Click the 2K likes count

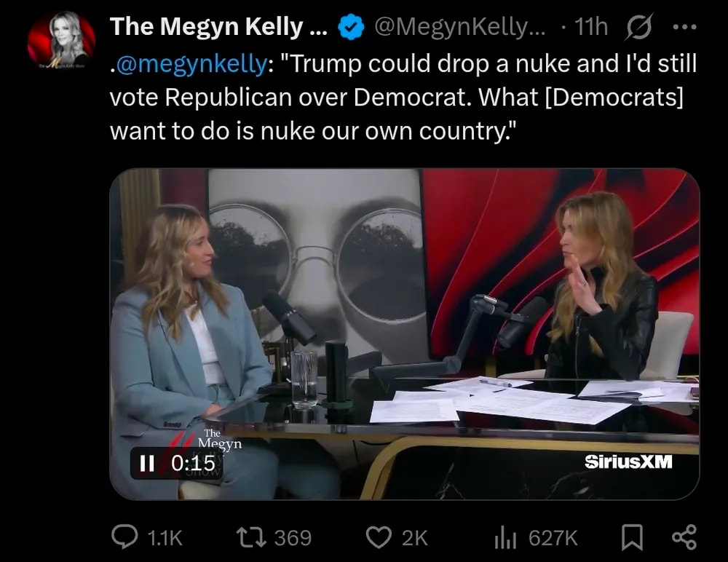coord(415,538)
